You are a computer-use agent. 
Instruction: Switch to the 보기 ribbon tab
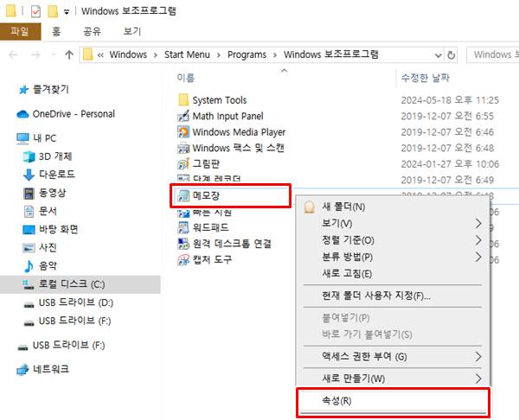click(132, 31)
